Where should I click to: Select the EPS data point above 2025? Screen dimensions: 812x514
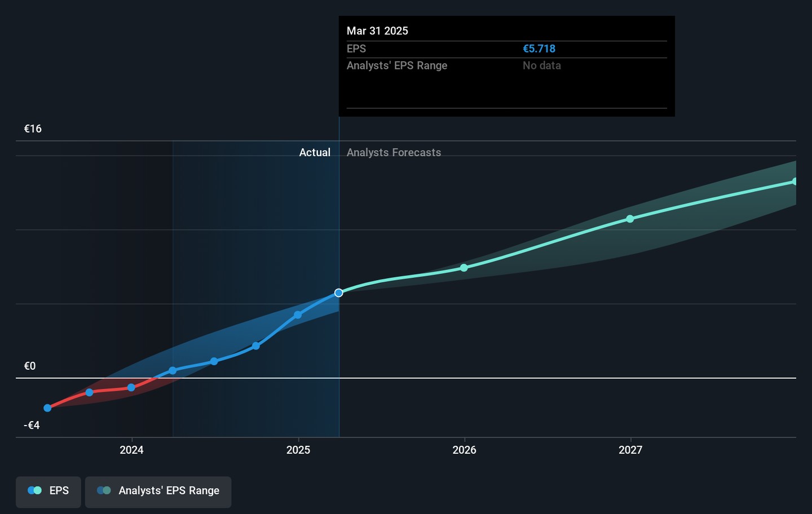click(x=298, y=314)
